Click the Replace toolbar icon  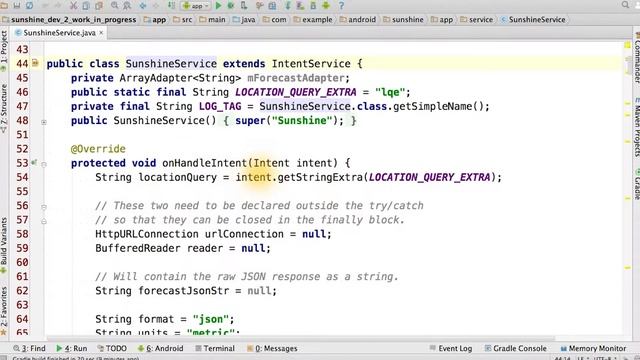[127, 5]
